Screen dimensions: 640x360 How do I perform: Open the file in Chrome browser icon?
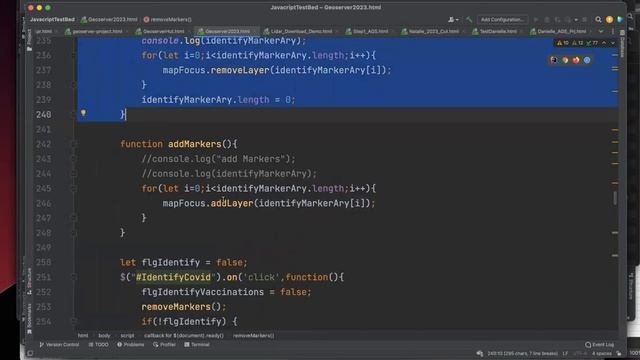pyautogui.click(x=565, y=60)
